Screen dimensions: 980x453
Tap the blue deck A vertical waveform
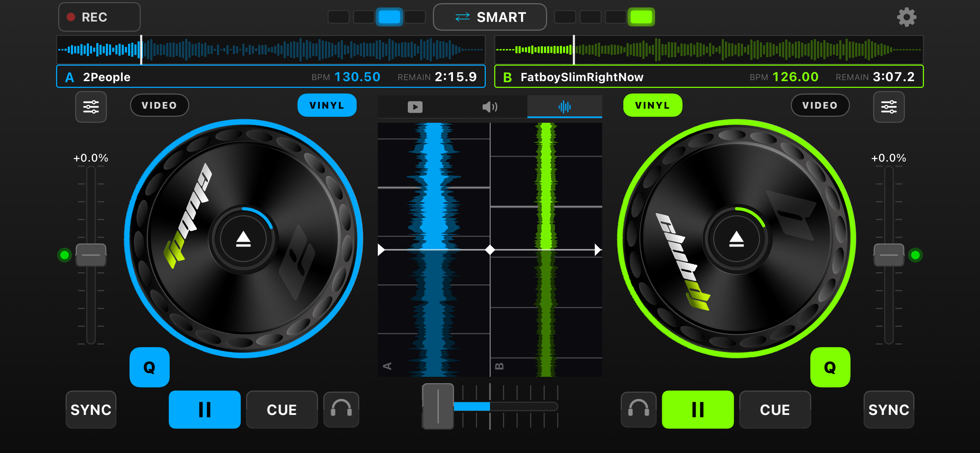point(433,249)
